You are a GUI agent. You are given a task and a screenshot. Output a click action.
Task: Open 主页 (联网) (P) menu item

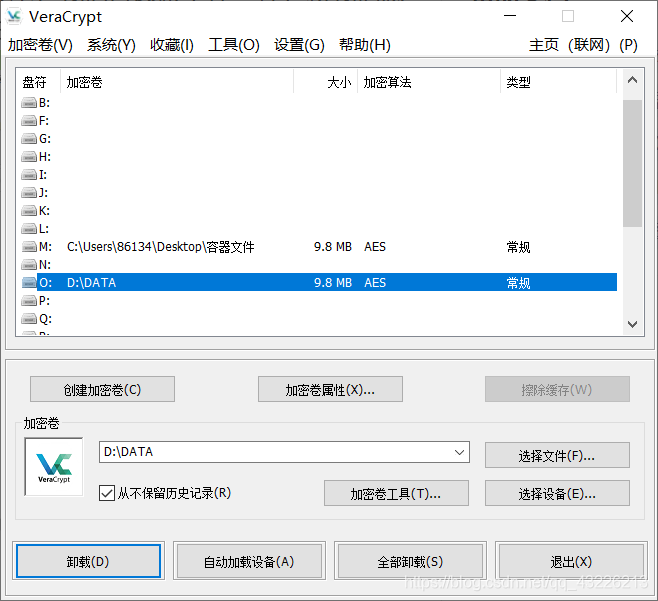(x=583, y=44)
